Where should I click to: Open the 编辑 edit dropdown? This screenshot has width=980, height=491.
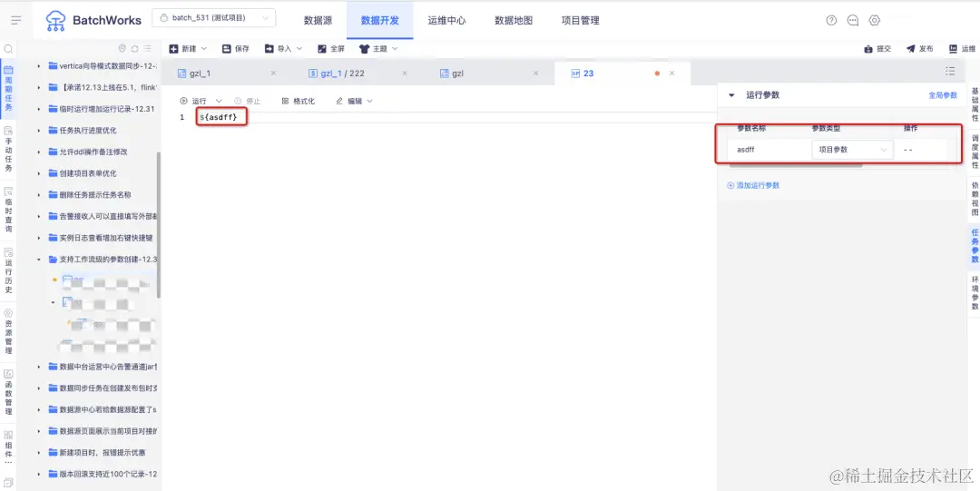[x=355, y=101]
